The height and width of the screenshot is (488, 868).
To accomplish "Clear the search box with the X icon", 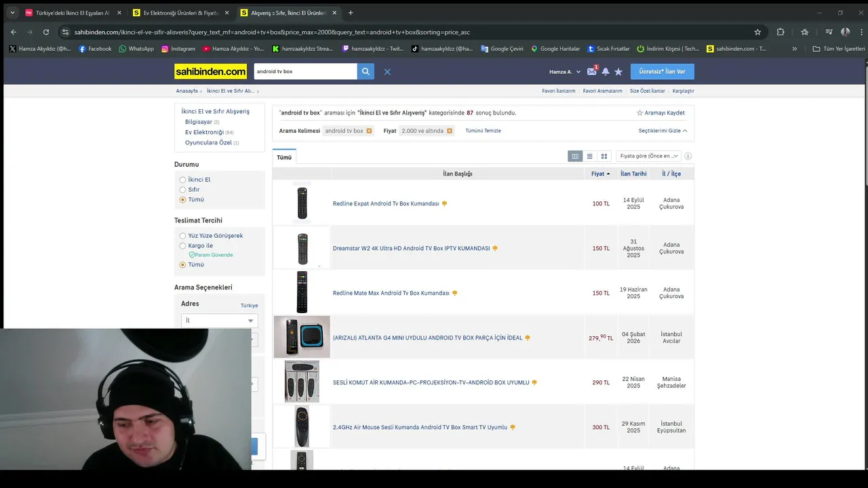I will (x=387, y=72).
